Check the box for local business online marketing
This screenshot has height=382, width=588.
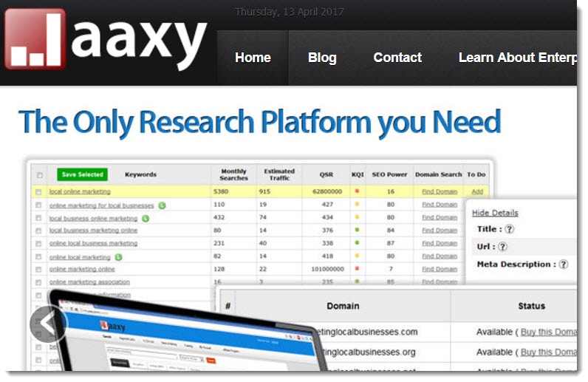coord(38,218)
